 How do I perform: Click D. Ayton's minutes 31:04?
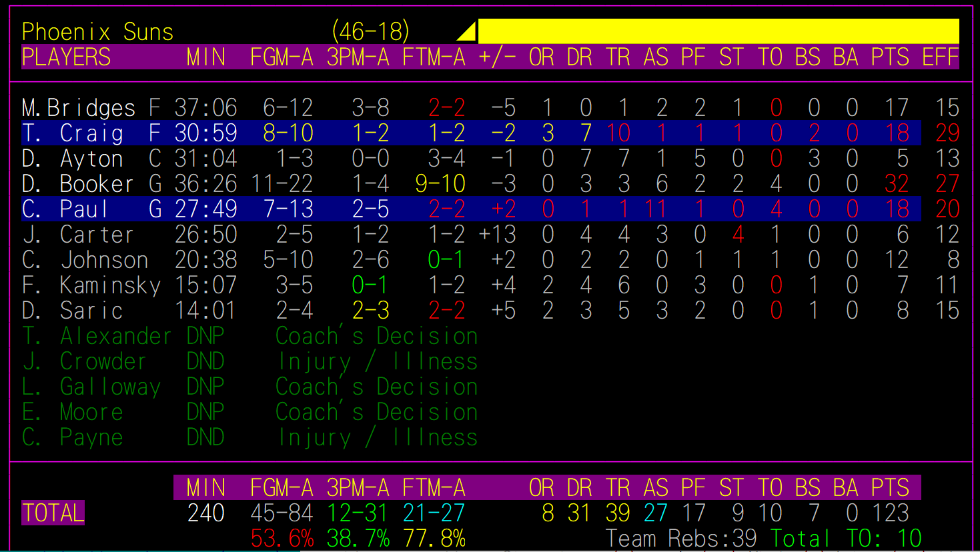[x=206, y=159]
